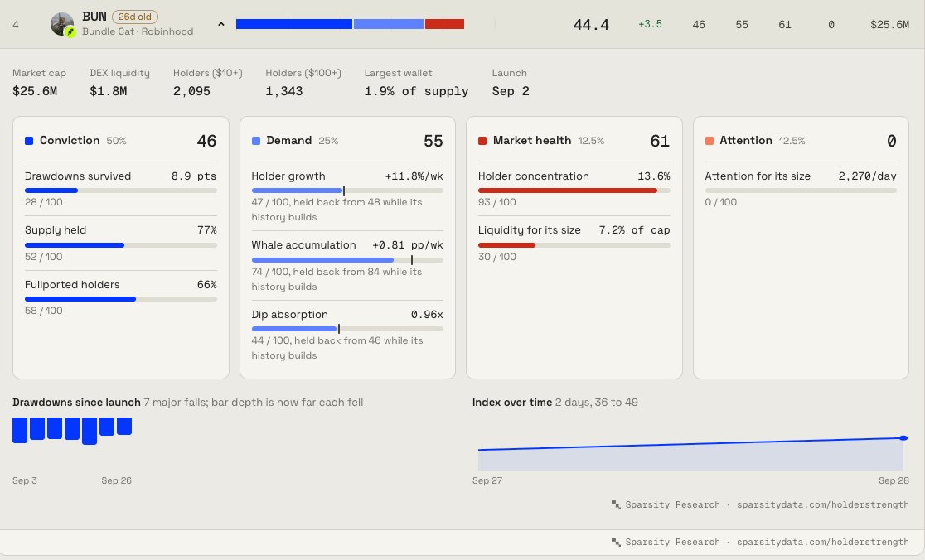Viewport: 925px width, 560px height.
Task: Open sparsitydata.com/holderstrength link inside the expanded panel
Action: click(822, 505)
